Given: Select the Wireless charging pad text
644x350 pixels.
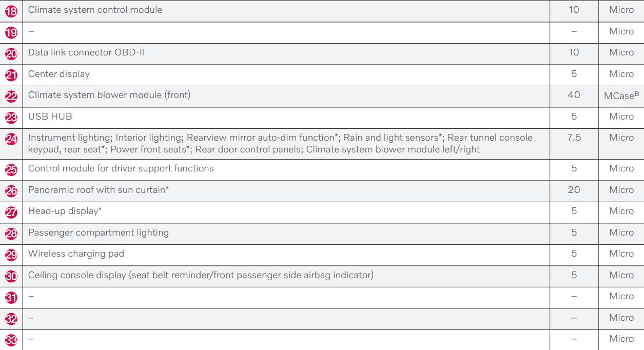Looking at the screenshot, I should click(x=76, y=254).
